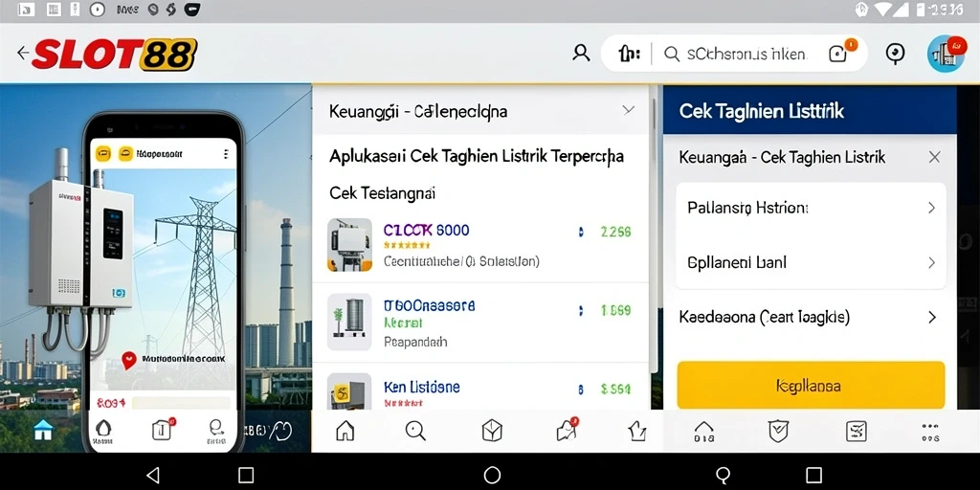This screenshot has height=490, width=980.
Task: Tap the location pin icon in header
Action: coord(896,54)
